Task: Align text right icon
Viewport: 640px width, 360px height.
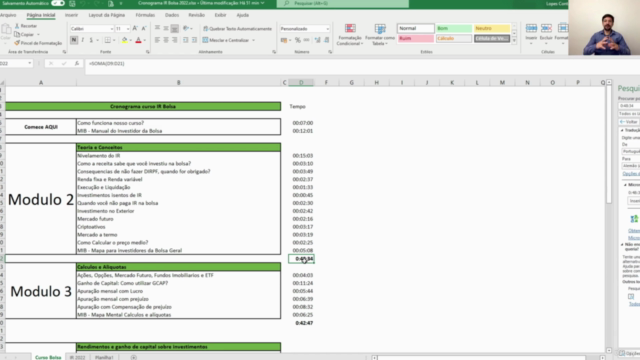Action: tap(175, 40)
